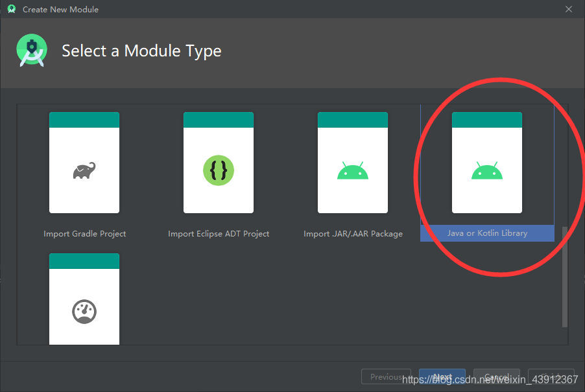Choose the Import Eclipse ADT Project card
Screen dimensions: 585x392
219,163
